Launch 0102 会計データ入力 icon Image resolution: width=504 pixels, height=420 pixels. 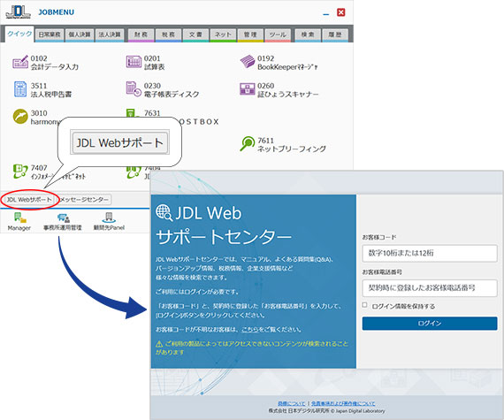20,62
